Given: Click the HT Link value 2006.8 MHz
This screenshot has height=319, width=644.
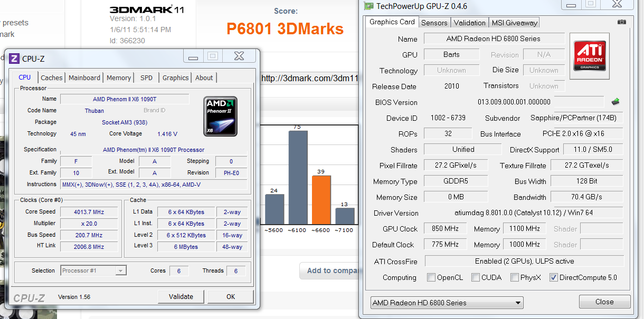Looking at the screenshot, I should tap(89, 247).
